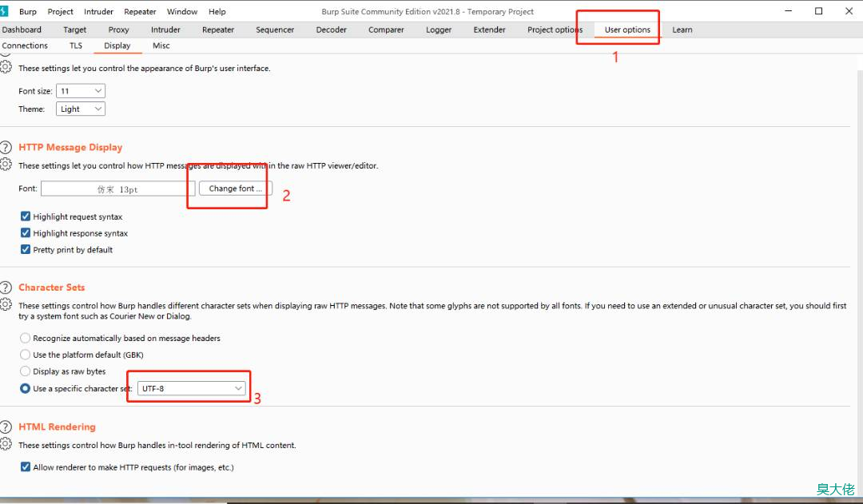Click the Font display field
This screenshot has height=504, width=863.
tap(117, 189)
